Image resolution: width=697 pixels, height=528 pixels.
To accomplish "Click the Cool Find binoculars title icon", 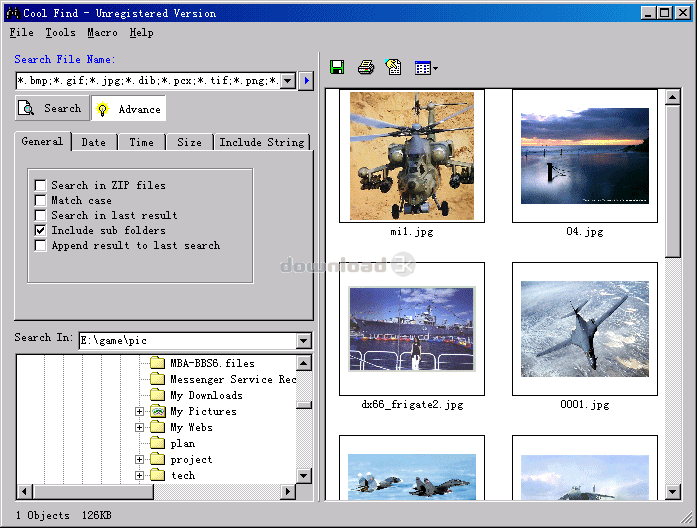I will coord(13,13).
